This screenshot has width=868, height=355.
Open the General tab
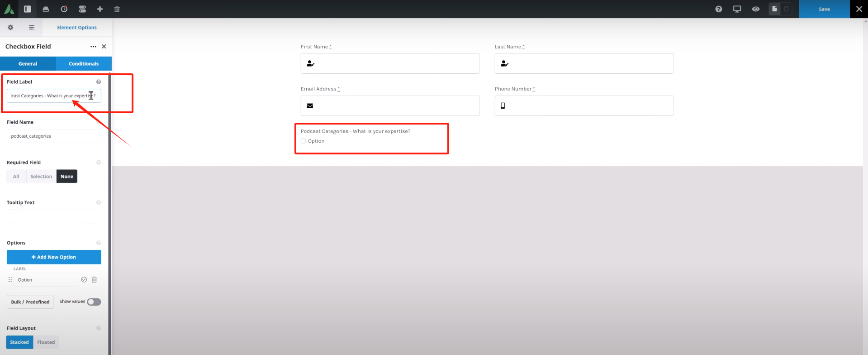click(x=28, y=64)
